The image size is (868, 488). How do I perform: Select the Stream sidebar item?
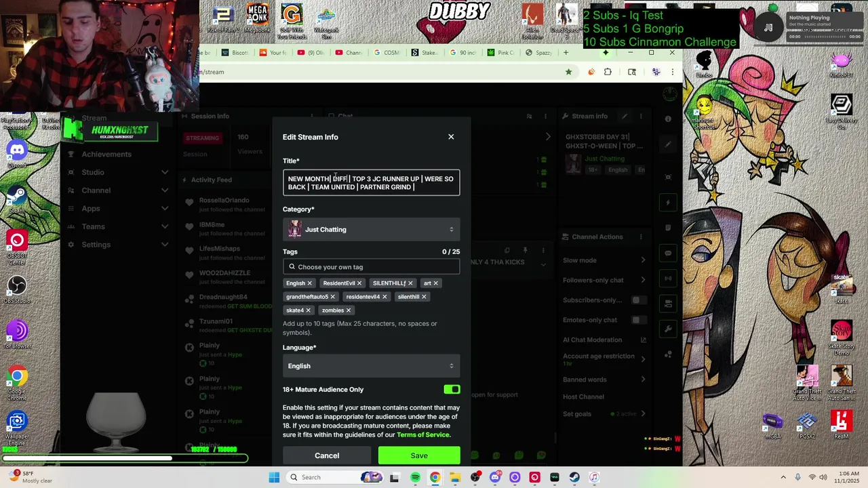(x=94, y=118)
